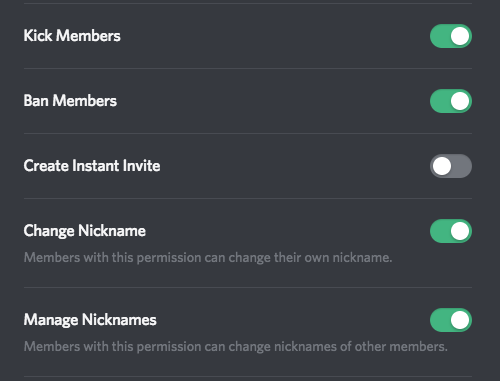Turn off the Ban Members toggle
Image resolution: width=500 pixels, height=381 pixels.
[x=451, y=101]
